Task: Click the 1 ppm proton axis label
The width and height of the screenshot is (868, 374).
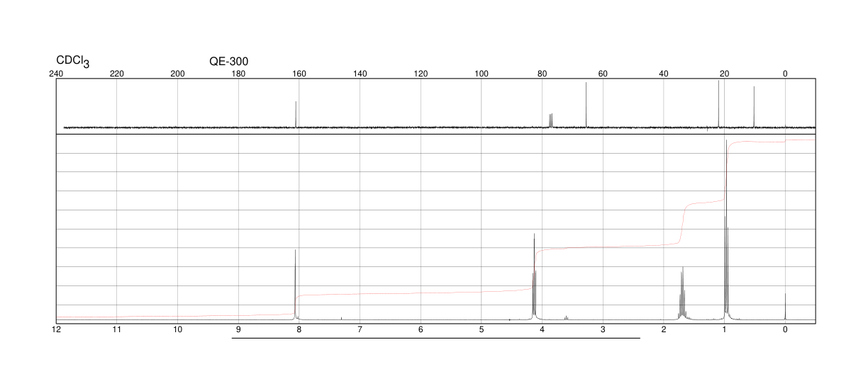Action: (724, 330)
